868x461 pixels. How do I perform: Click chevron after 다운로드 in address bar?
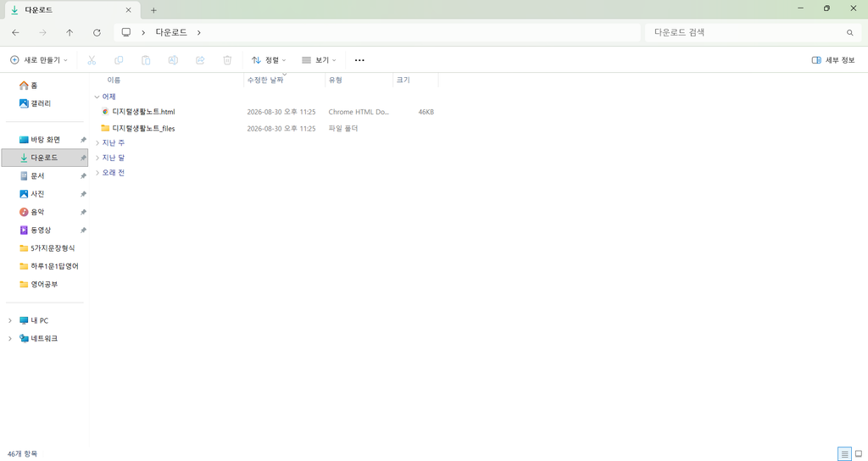point(198,33)
